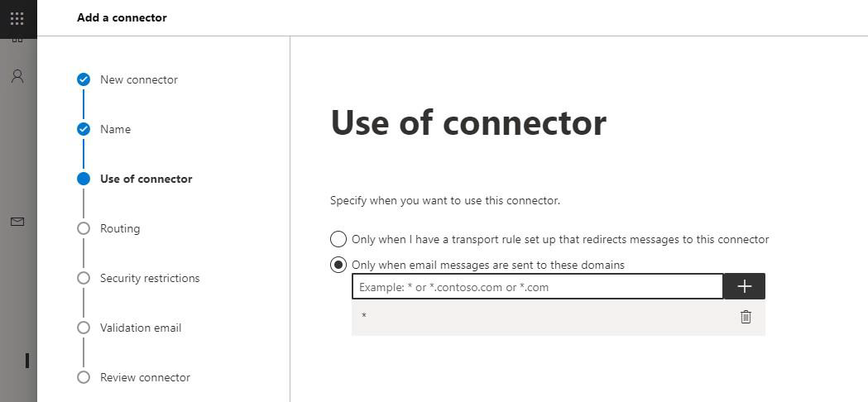868x402 pixels.
Task: Click the New connector step label
Action: click(x=139, y=79)
